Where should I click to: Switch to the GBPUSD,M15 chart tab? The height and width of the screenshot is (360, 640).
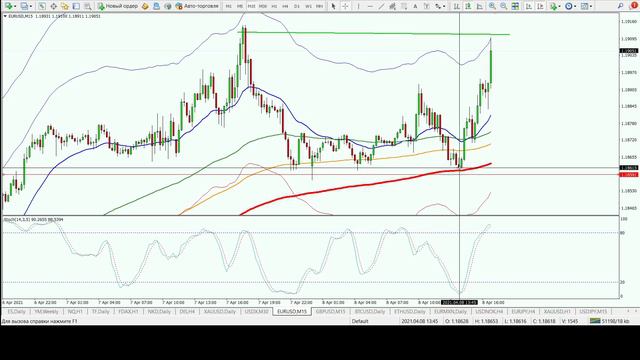coord(331,311)
